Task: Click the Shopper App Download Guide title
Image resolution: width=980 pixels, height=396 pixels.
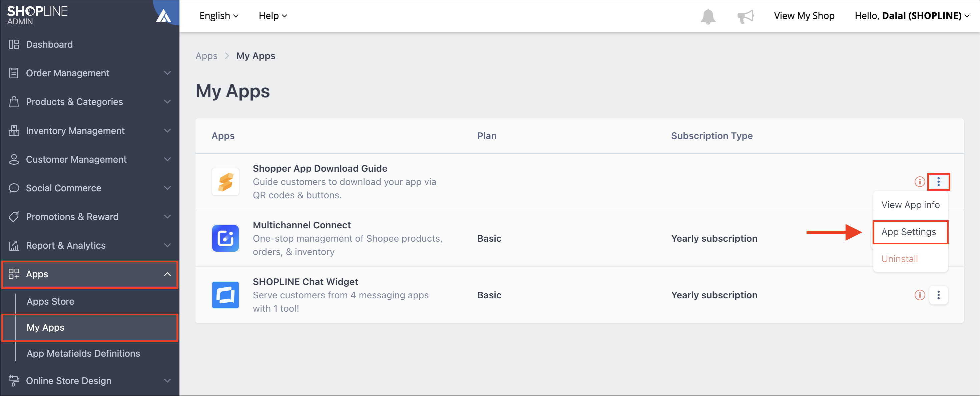Action: click(x=320, y=168)
